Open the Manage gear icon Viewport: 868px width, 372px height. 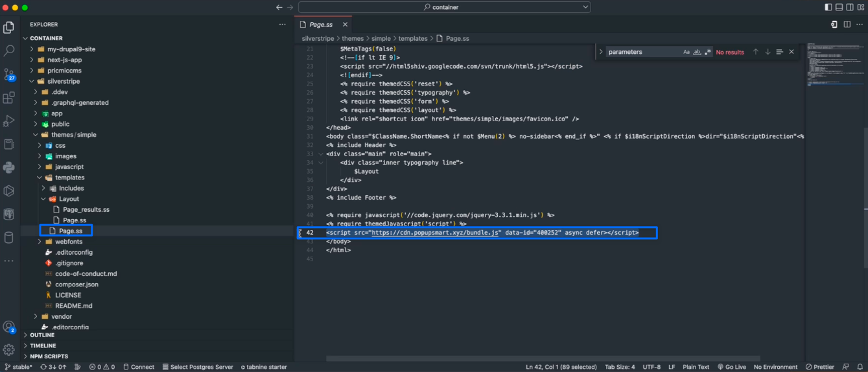tap(9, 350)
